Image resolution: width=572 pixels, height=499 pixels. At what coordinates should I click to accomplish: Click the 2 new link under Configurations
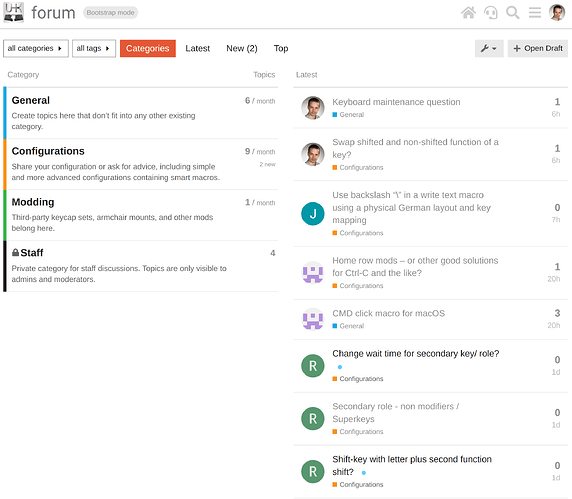tap(267, 165)
